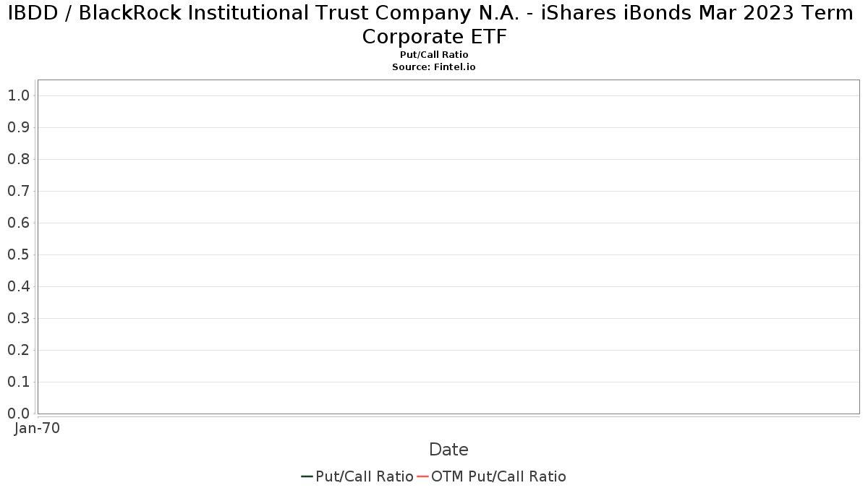This screenshot has height=488, width=868.
Task: Click the dark green Put/Call Ratio line swatch
Action: tap(307, 476)
